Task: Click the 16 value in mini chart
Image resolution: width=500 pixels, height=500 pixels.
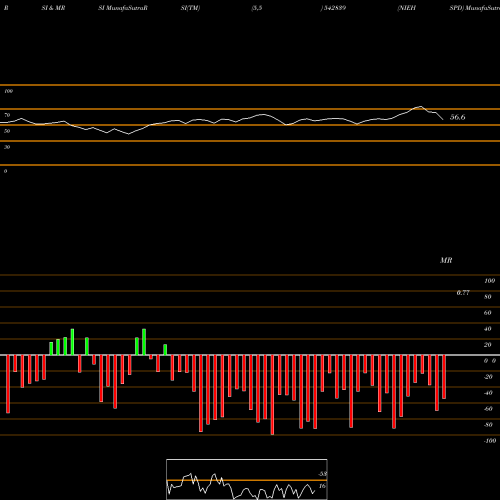Action: pos(322,486)
